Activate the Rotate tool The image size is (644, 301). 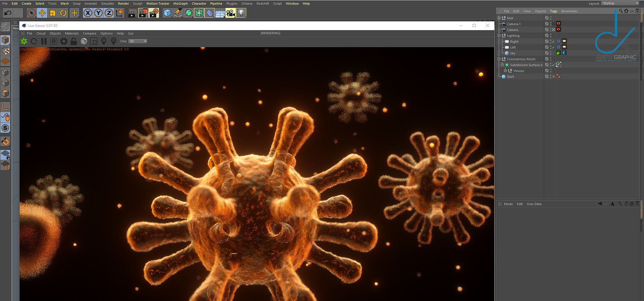click(63, 13)
